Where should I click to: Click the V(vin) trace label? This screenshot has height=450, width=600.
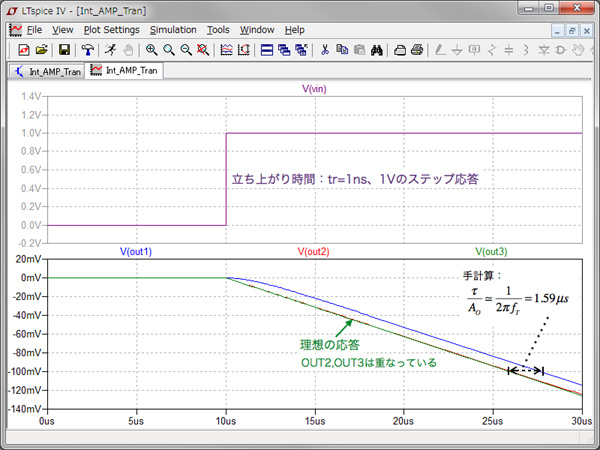315,89
